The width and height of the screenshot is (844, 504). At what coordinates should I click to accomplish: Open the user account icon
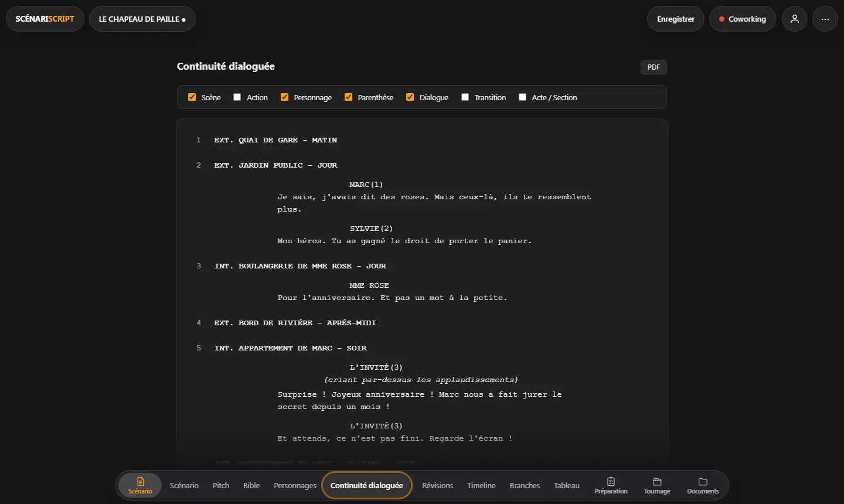795,19
